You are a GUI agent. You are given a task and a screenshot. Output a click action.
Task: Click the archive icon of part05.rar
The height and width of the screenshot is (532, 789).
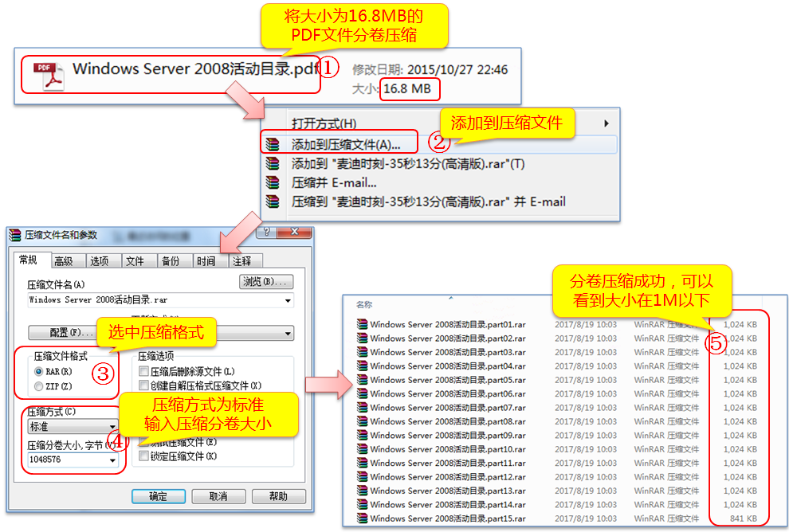[x=362, y=380]
